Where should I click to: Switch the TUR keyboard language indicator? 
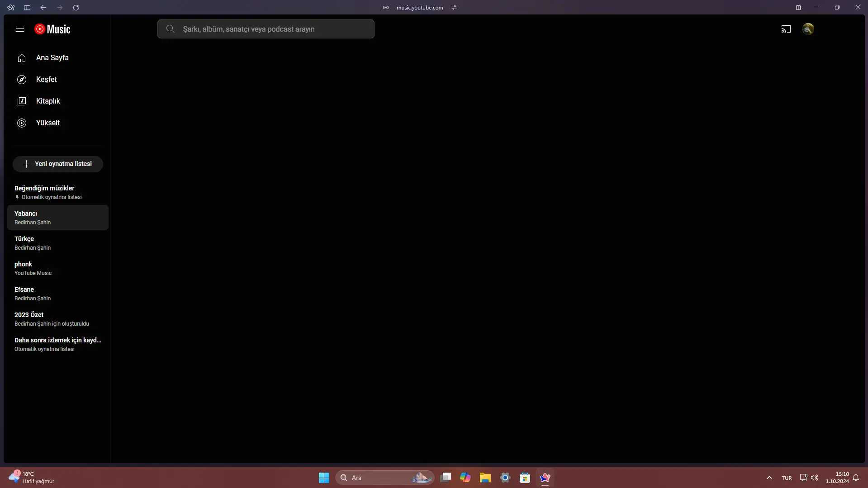787,478
